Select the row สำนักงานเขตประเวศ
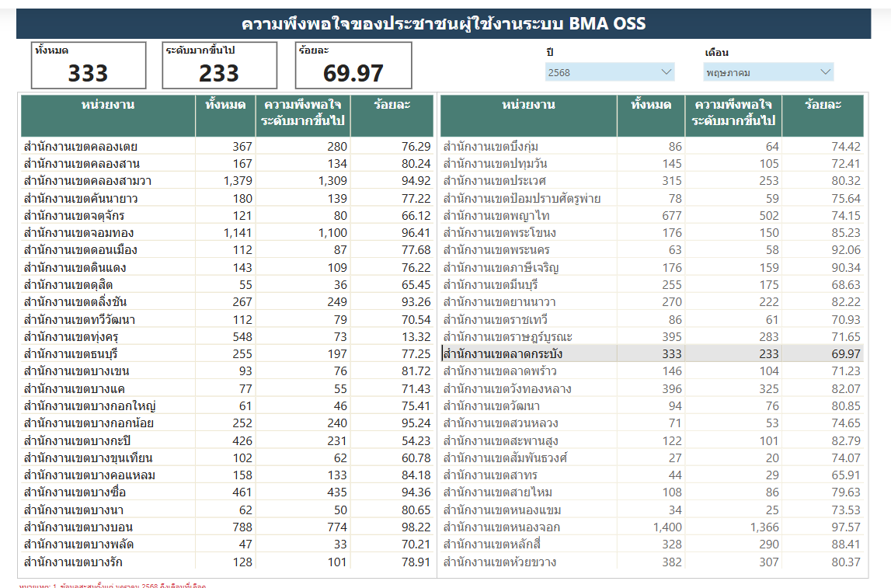 653,181
